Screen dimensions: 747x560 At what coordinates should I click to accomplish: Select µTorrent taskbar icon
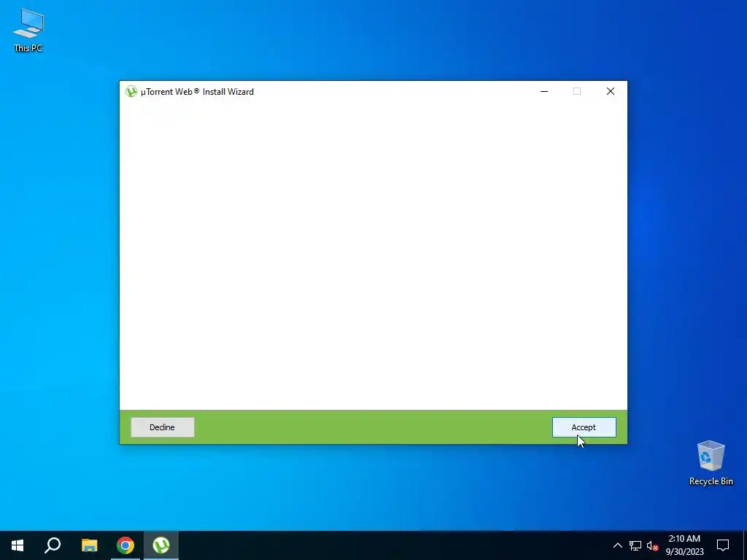coord(161,545)
